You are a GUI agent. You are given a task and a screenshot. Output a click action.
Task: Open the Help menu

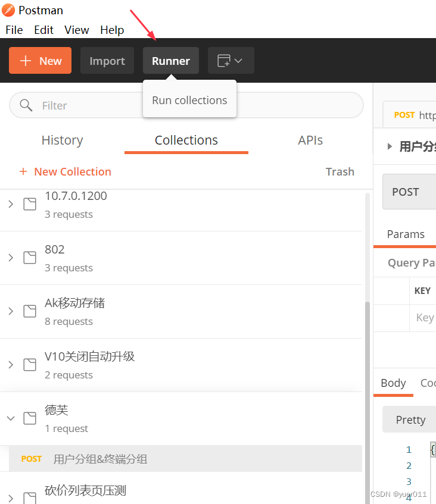pos(112,30)
